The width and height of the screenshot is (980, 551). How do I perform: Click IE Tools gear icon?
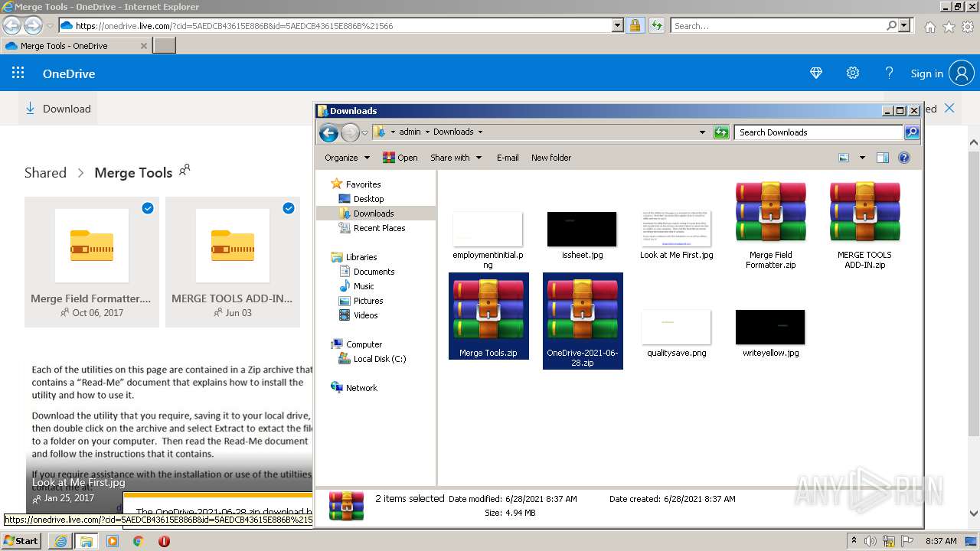968,26
